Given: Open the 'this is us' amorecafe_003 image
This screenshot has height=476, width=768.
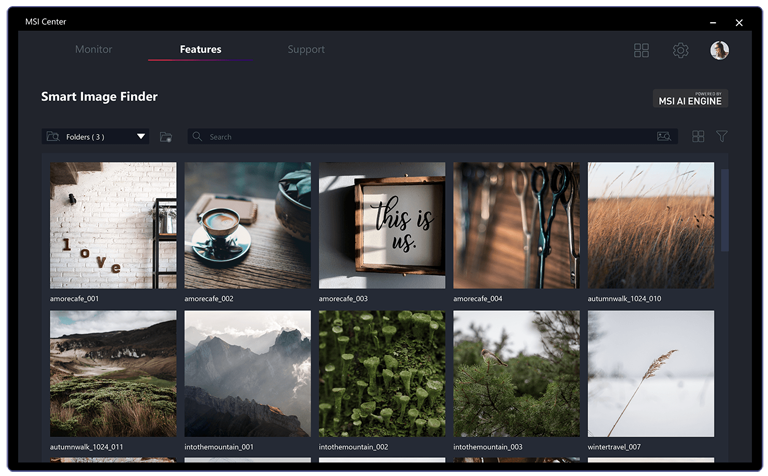Looking at the screenshot, I should pos(382,225).
